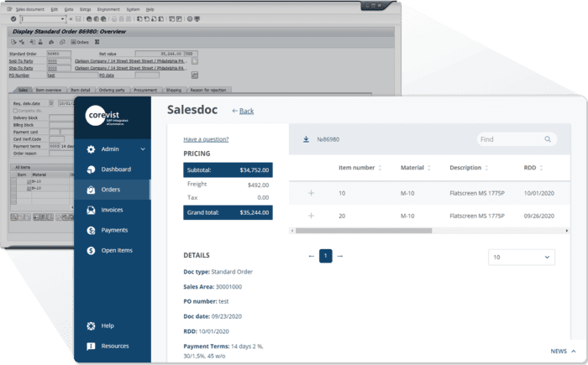Screen dimensions: 588x365
Task: Click the Have a question? link
Action: pos(206,139)
